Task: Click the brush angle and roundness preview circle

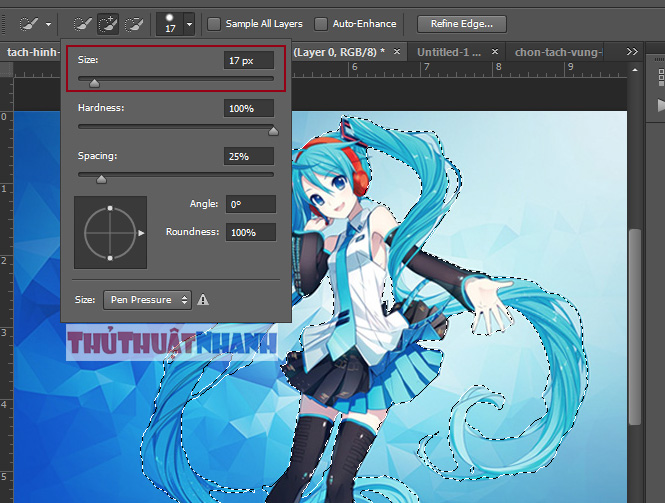Action: [x=110, y=233]
